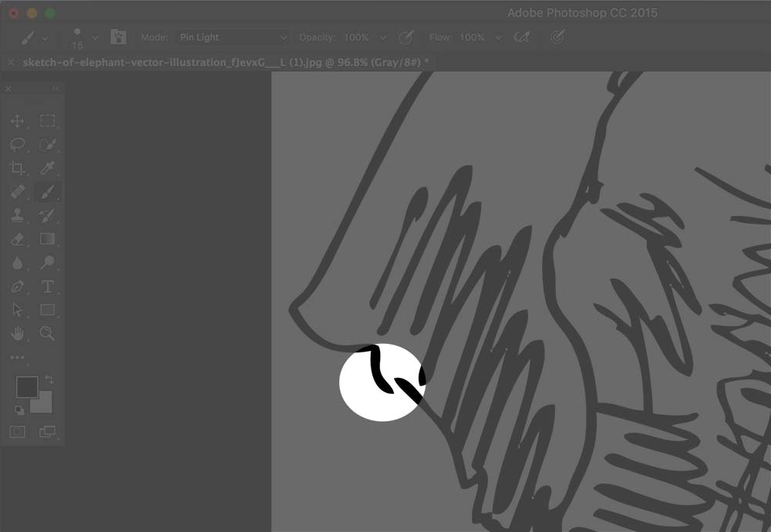Expand the Opacity slider dropdown

click(x=383, y=37)
